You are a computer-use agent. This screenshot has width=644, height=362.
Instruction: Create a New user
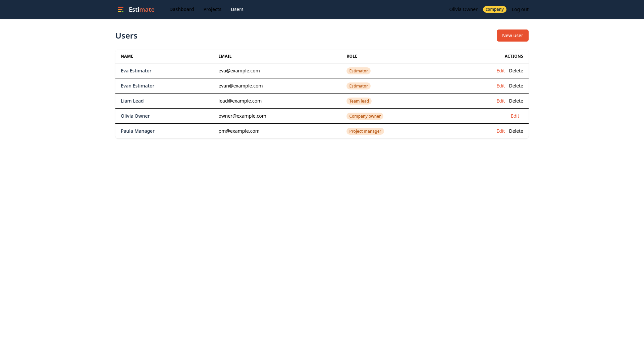pyautogui.click(x=513, y=36)
